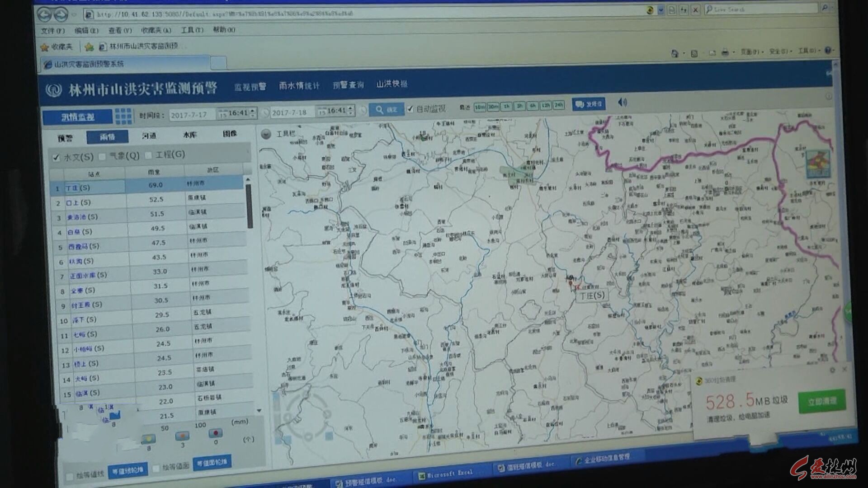Click the orange 100mm legend icon
The width and height of the screenshot is (868, 488).
pyautogui.click(x=182, y=436)
